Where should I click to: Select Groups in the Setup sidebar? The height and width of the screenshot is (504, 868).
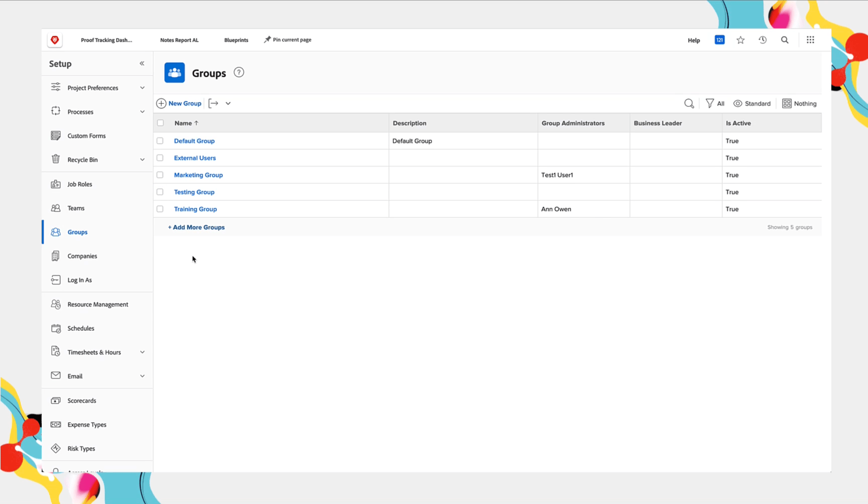pyautogui.click(x=97, y=232)
